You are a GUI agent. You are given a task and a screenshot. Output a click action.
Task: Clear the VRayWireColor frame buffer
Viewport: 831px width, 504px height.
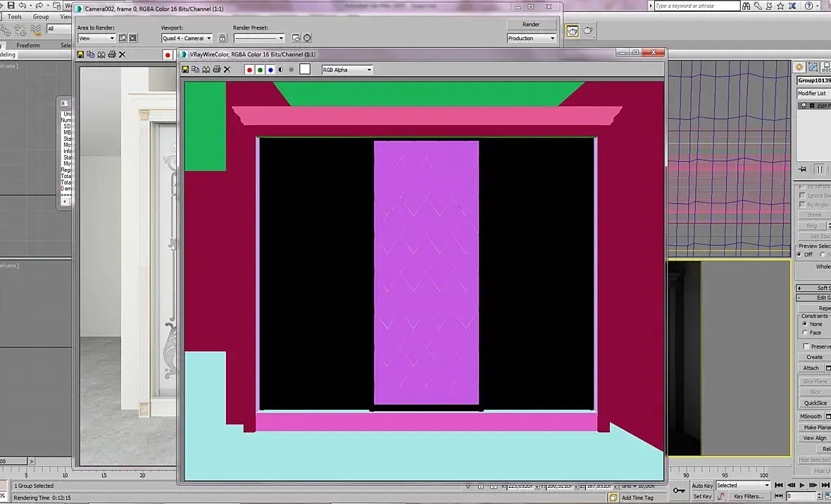227,70
